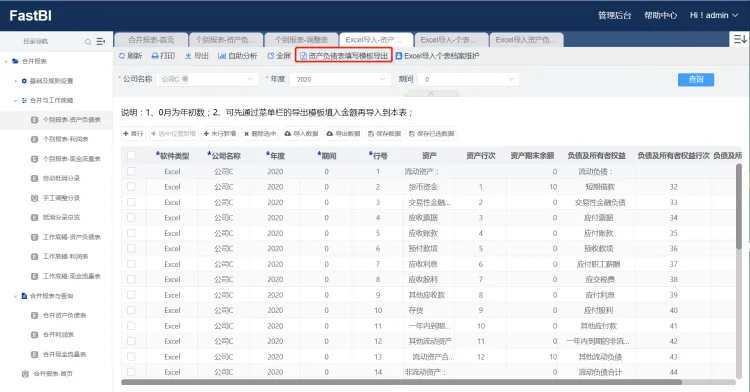750x392 pixels.
Task: Tick checkbox of row 4 应收票据
Action: click(131, 218)
